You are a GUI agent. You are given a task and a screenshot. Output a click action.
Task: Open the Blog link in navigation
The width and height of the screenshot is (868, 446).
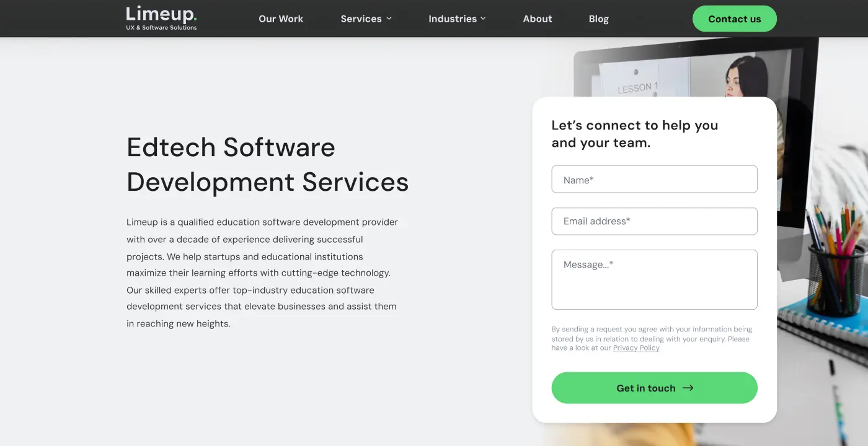(599, 19)
